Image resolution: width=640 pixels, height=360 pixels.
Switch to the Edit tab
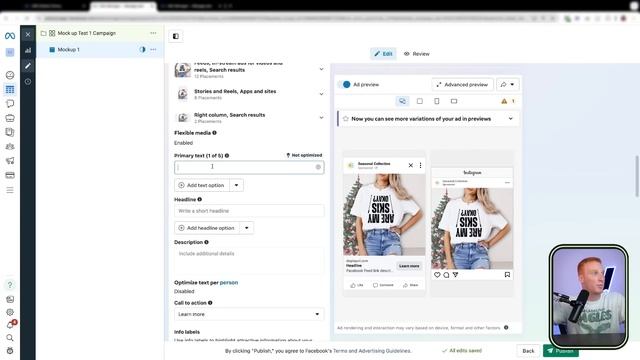(383, 53)
